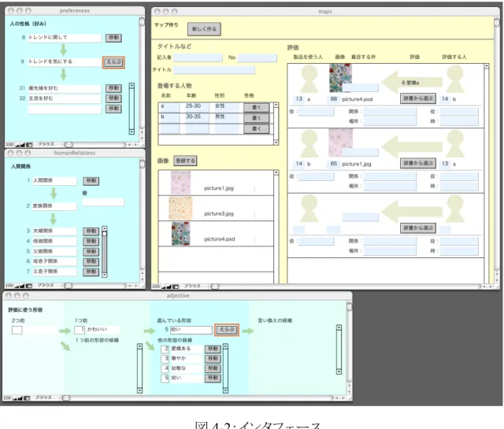Click かわいい field under 1つ前

[102, 330]
